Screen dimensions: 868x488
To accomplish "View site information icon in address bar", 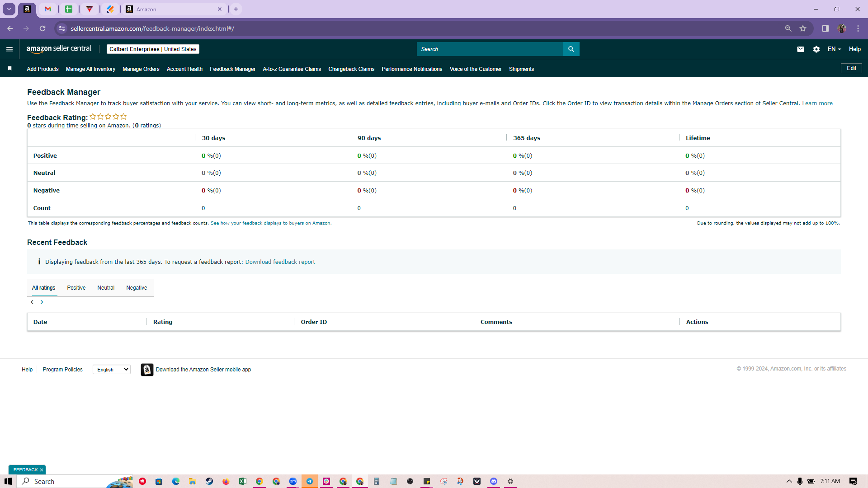I will tap(62, 28).
